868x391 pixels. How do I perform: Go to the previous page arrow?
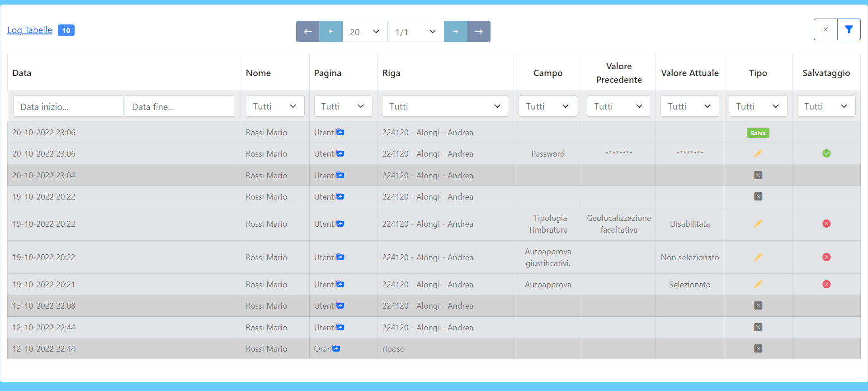coord(331,32)
